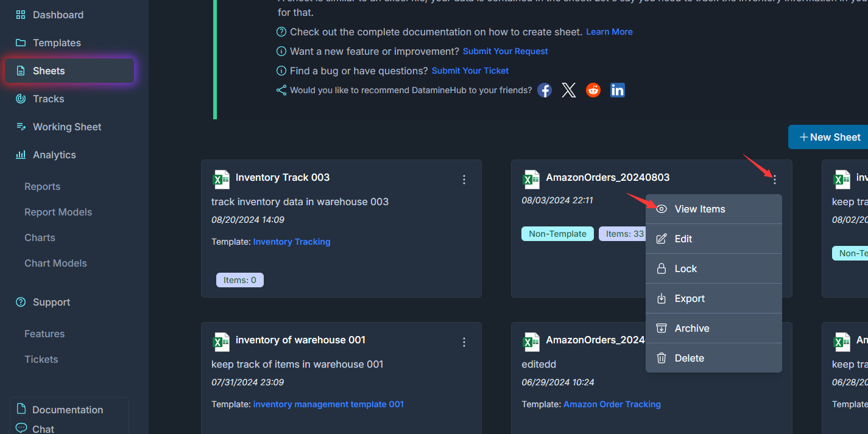The width and height of the screenshot is (868, 434).
Task: Open options menu for Inventory Track 003
Action: click(464, 180)
